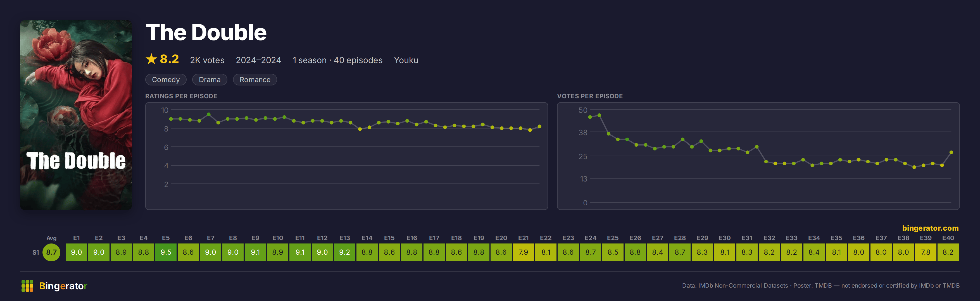This screenshot has height=301, width=980.
Task: Click the E21 cell rated 7.9
Action: point(524,252)
